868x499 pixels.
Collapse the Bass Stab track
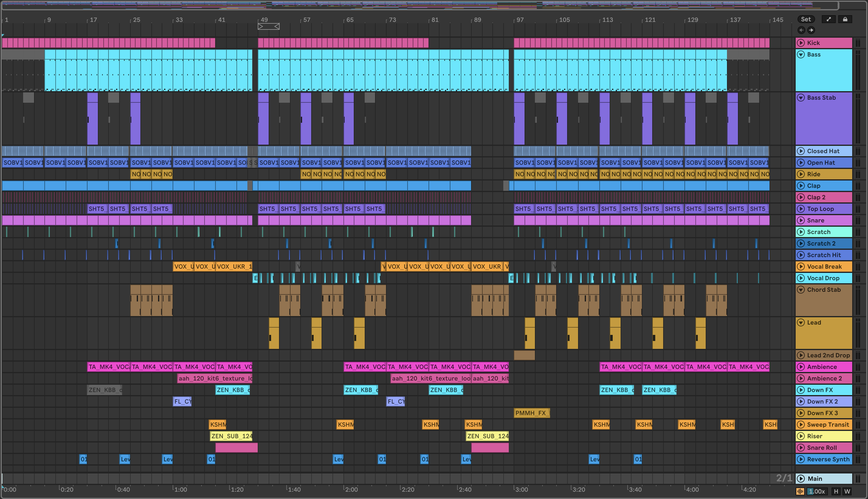801,98
